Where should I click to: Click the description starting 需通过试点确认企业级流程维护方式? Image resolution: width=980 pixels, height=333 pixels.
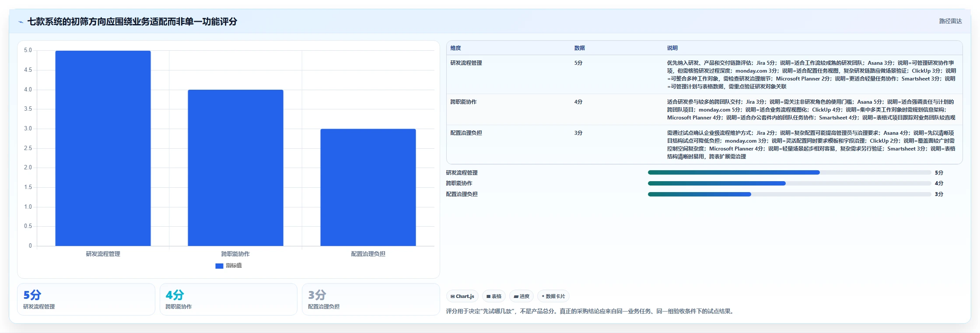coord(812,145)
